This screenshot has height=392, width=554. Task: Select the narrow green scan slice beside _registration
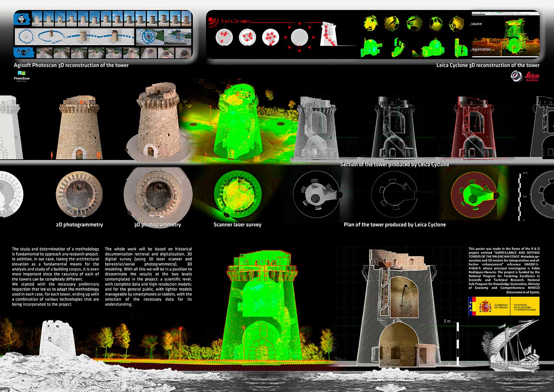click(461, 48)
